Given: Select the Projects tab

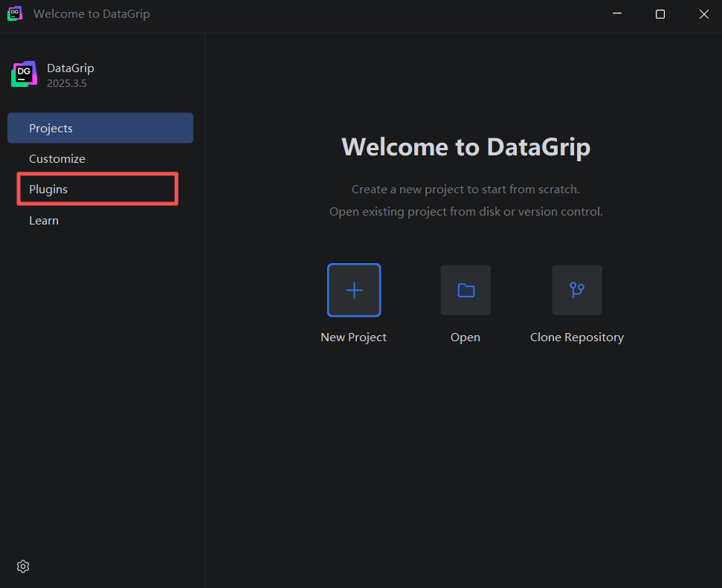Looking at the screenshot, I should click(x=100, y=128).
